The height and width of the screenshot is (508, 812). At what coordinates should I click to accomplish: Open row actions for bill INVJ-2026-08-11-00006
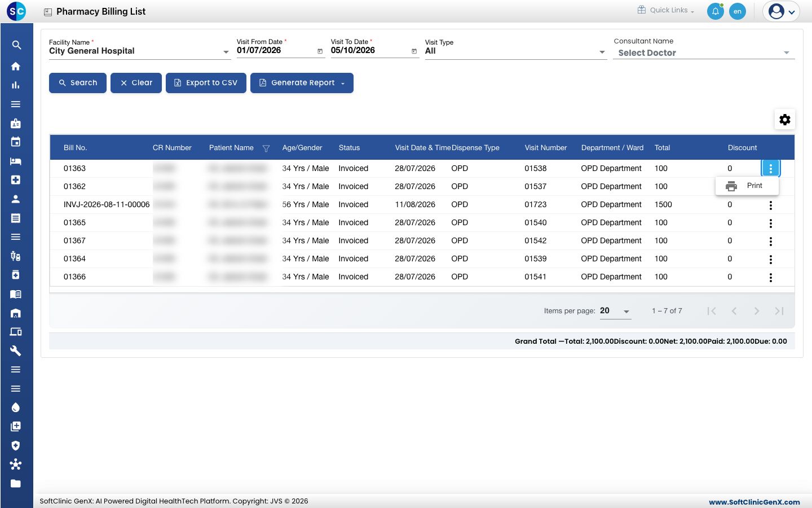point(771,205)
